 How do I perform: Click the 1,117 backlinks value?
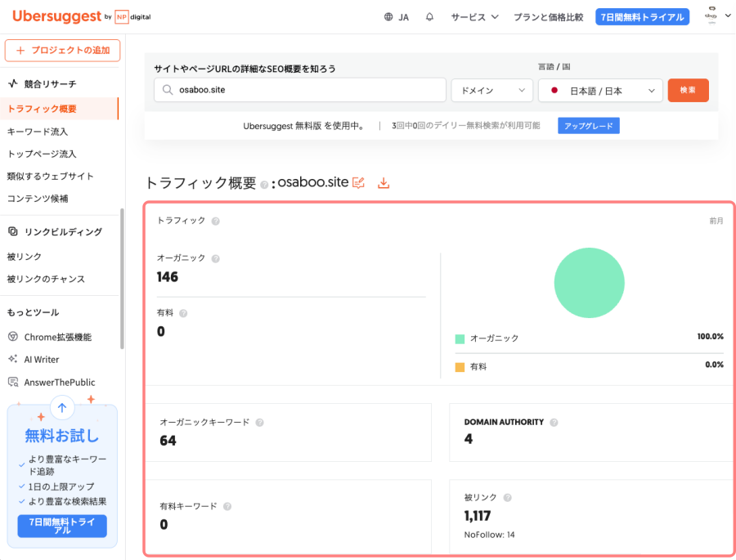(478, 516)
